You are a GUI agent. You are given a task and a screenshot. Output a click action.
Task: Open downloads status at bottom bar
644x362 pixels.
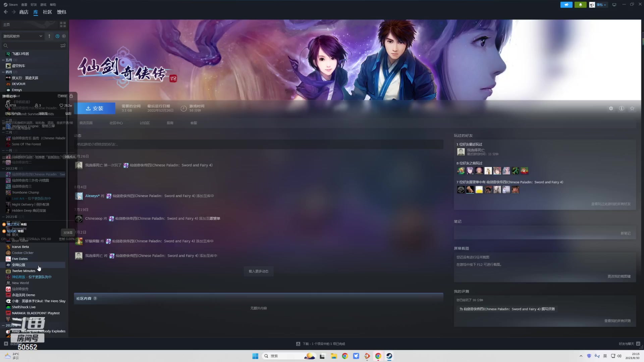coord(321,344)
